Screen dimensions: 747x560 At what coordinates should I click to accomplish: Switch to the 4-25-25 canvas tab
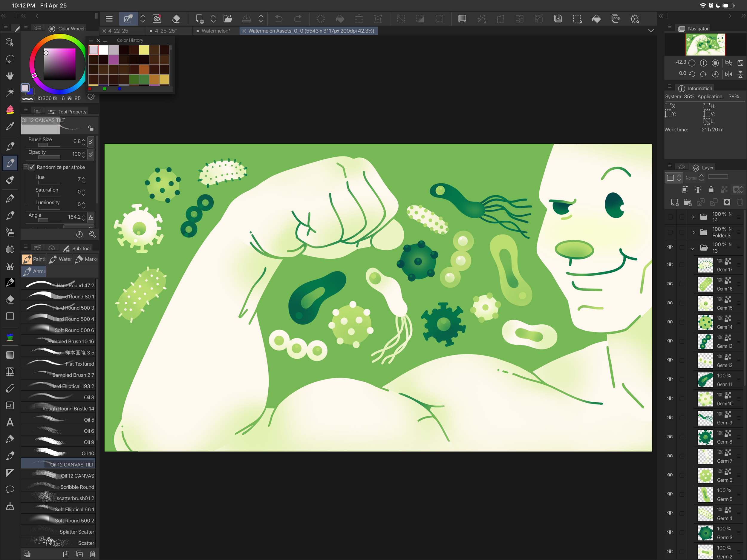(166, 31)
